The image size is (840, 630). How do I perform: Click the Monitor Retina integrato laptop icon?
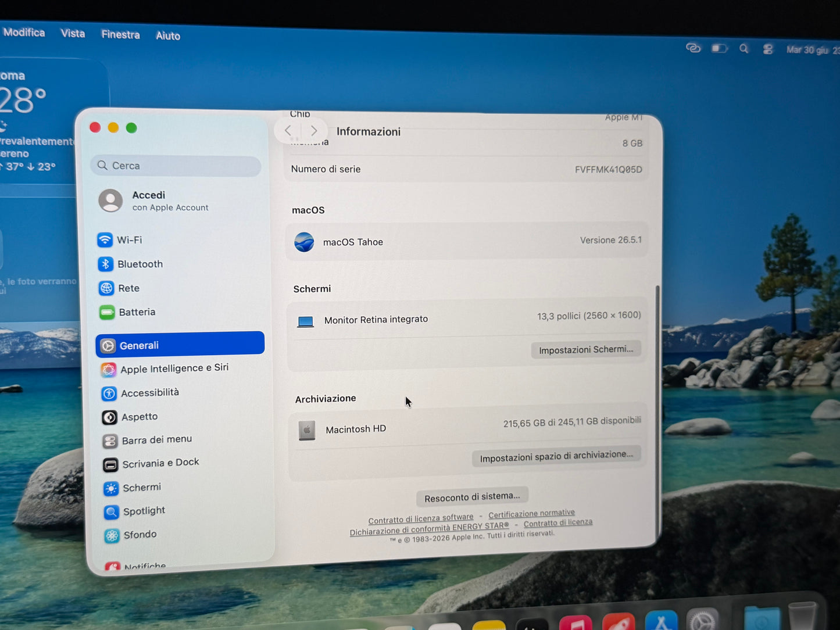[x=306, y=321]
